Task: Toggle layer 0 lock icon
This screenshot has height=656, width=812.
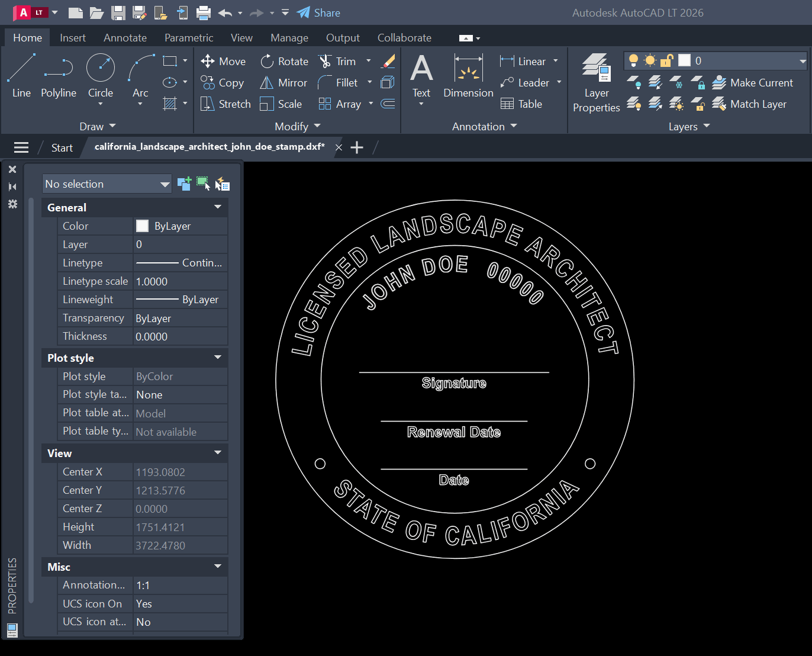Action: [x=667, y=60]
